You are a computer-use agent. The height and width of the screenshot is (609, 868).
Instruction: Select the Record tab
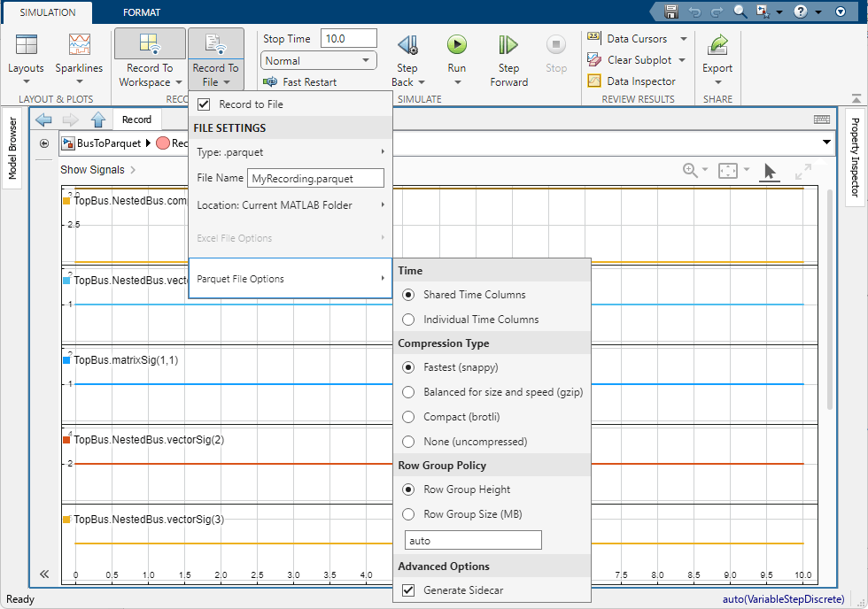pos(136,119)
